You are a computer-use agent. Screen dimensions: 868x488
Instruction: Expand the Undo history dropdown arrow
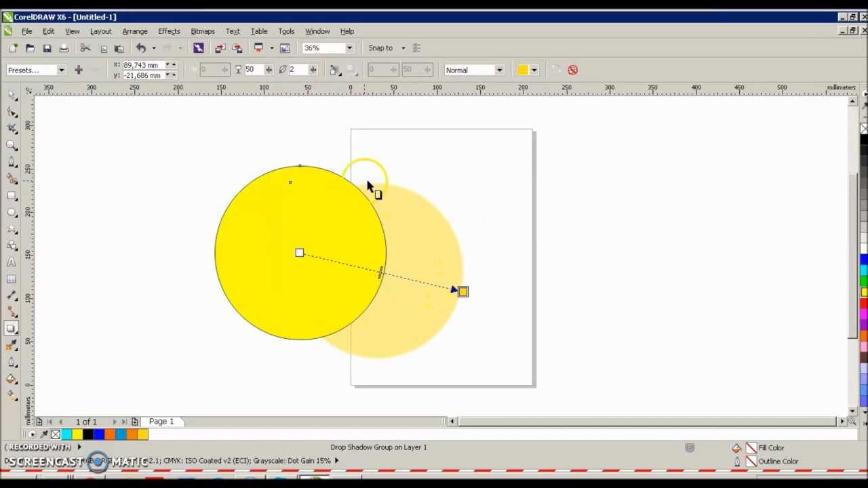(154, 48)
